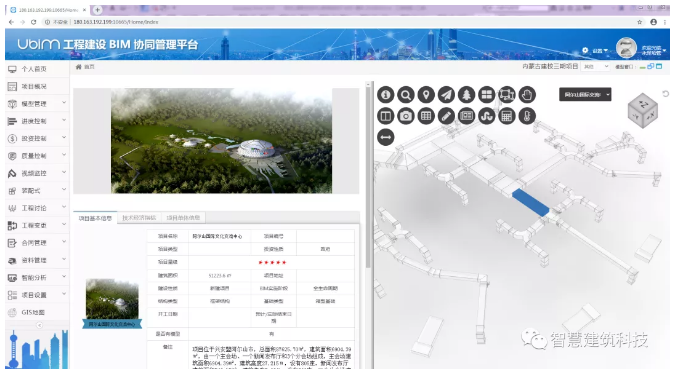The width and height of the screenshot is (676, 374).
Task: Click the user avatar in header
Action: click(626, 48)
